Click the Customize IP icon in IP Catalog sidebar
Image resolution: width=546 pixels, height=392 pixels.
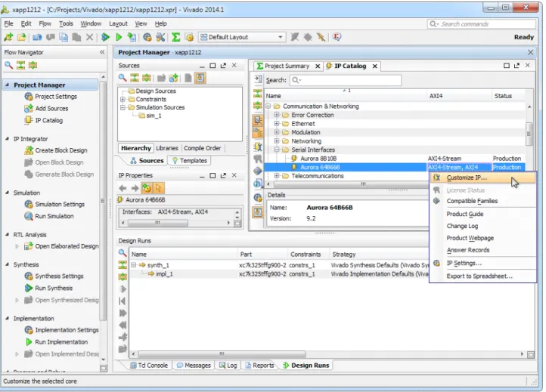[258, 147]
